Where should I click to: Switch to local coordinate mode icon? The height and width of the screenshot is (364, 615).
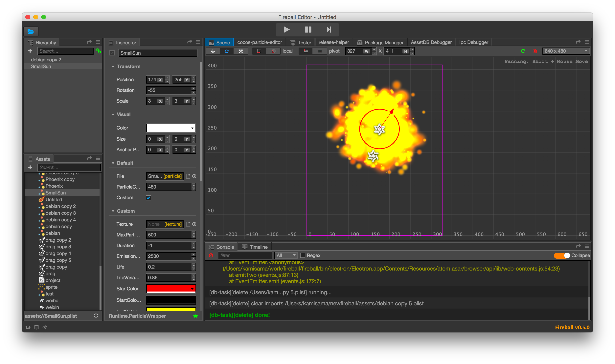259,51
